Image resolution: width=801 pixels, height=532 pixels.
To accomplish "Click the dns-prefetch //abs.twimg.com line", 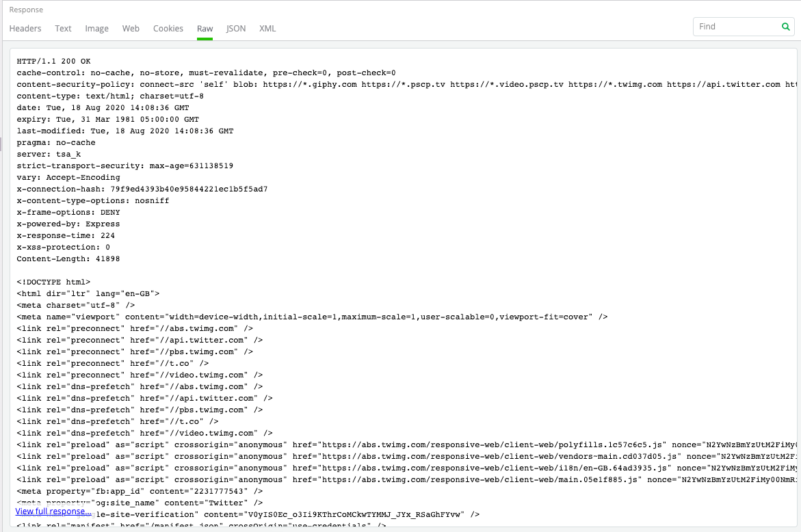I will coord(140,386).
